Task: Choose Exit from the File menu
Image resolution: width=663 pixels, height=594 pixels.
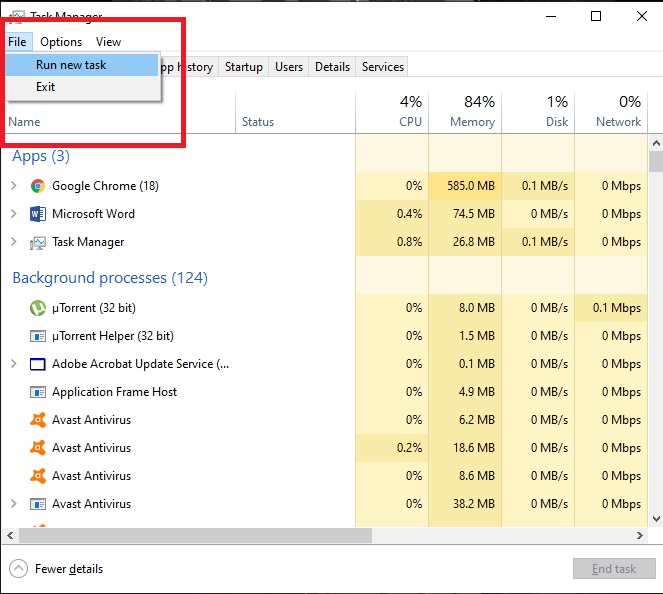Action: [82, 87]
